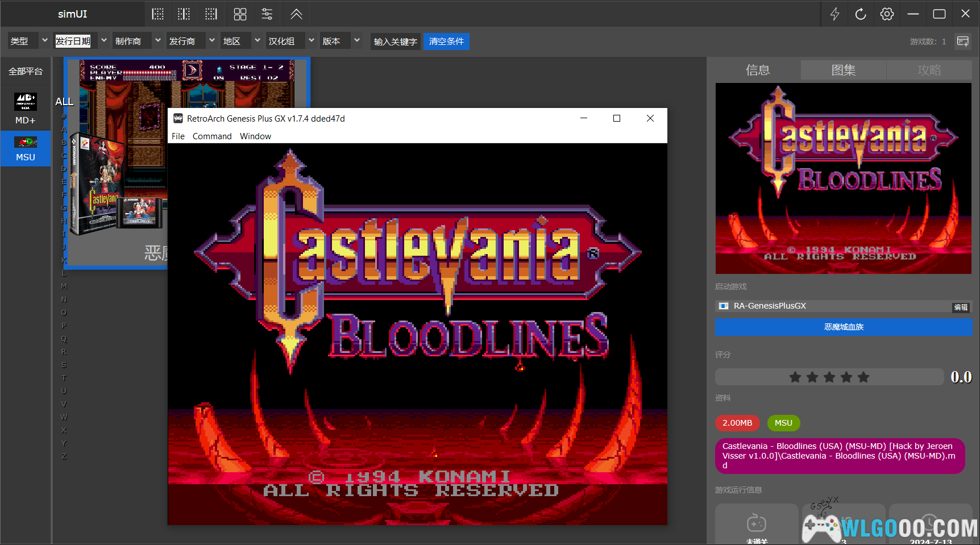This screenshot has height=545, width=980.
Task: Toggle the side panel icon near game count
Action: (x=963, y=41)
